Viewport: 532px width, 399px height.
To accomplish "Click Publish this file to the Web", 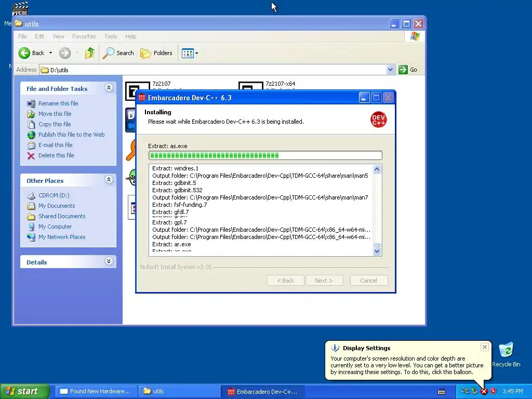I will coord(72,135).
